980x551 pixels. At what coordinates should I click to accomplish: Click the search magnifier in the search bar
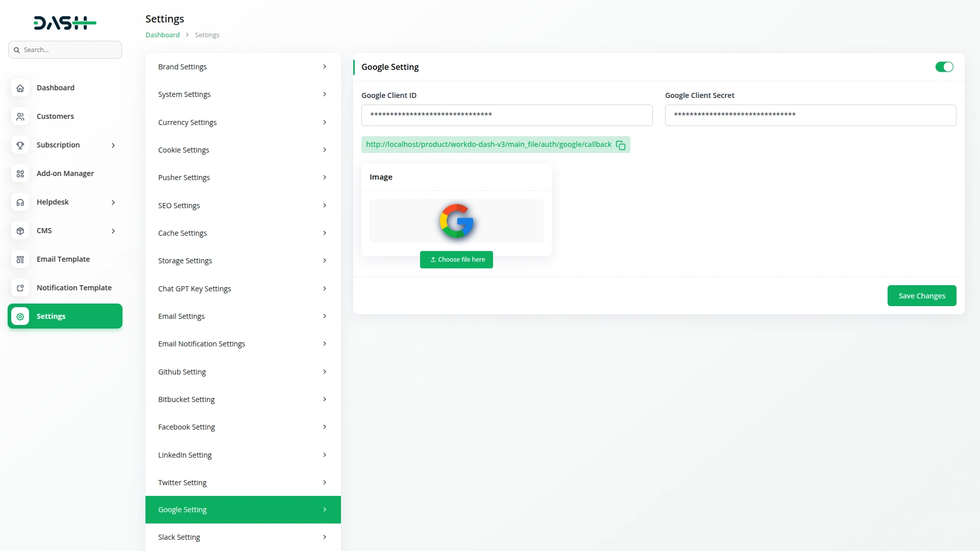17,49
